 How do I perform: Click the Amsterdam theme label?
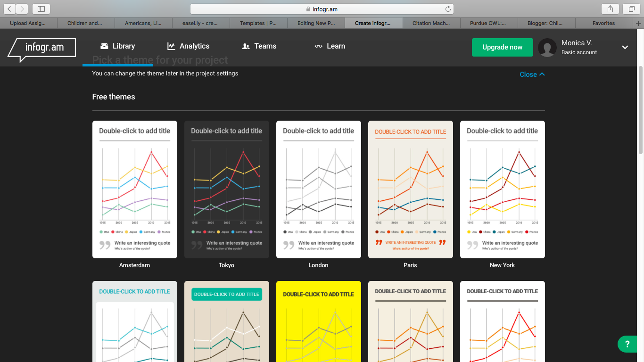point(135,265)
